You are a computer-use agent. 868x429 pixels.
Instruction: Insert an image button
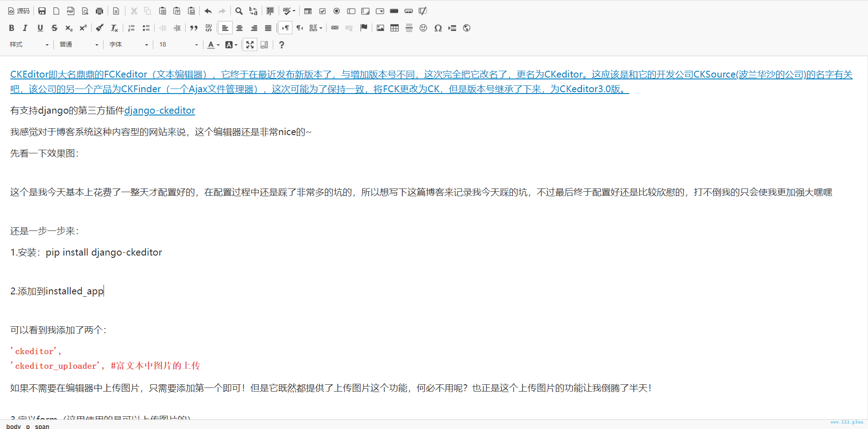(409, 11)
